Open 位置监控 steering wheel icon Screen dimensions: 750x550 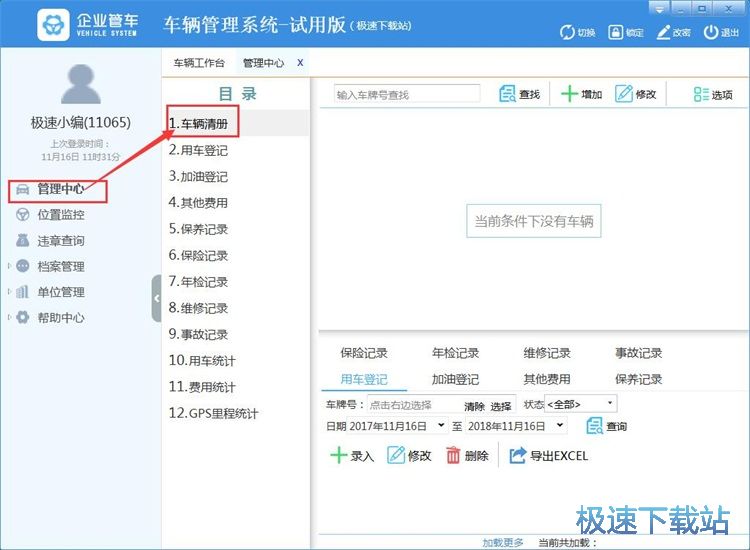pyautogui.click(x=22, y=215)
